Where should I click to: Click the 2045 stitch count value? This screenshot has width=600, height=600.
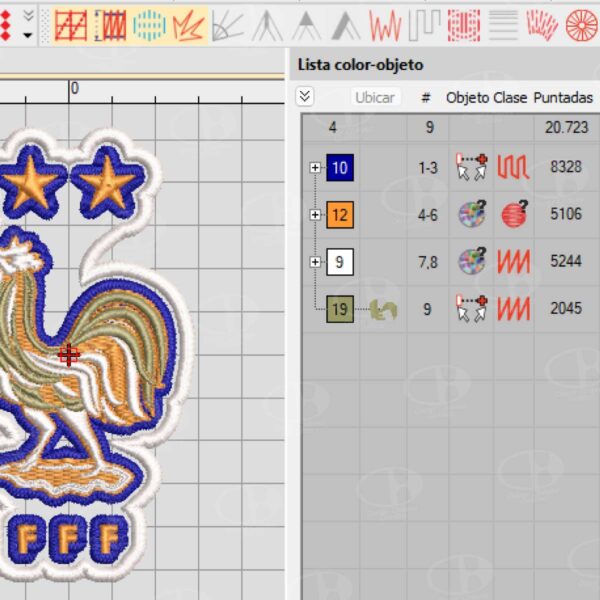566,308
